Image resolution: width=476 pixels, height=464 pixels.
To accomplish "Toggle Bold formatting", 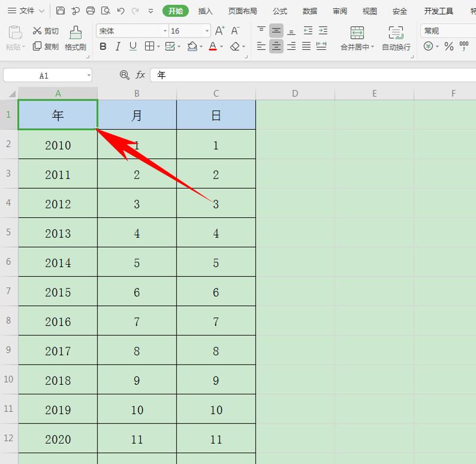I will (103, 46).
